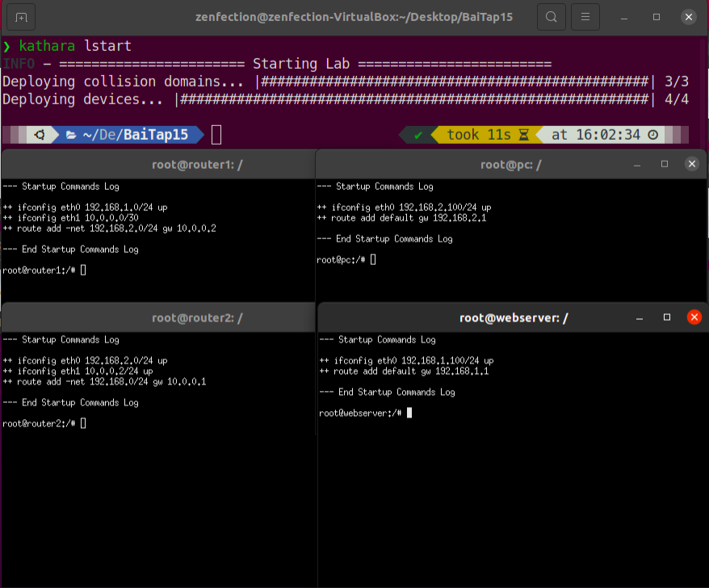Open a new tab in main terminal

click(21, 17)
